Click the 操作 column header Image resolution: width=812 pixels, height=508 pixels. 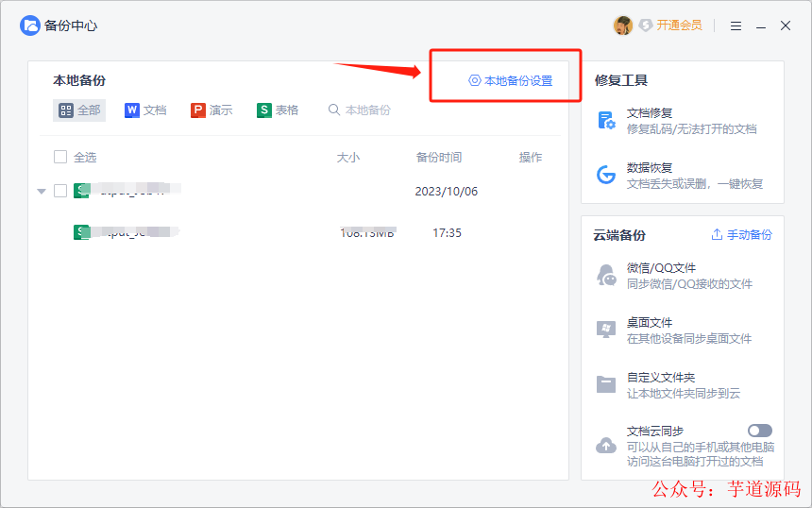pyautogui.click(x=531, y=158)
